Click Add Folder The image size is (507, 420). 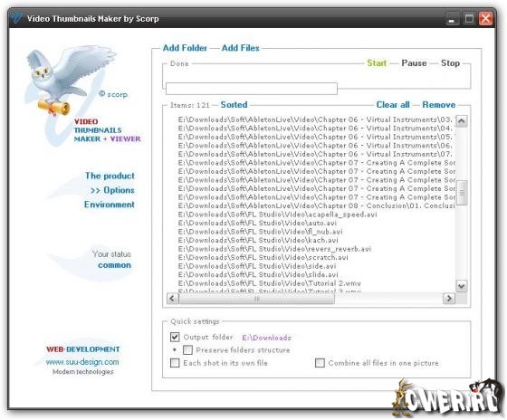(x=185, y=48)
